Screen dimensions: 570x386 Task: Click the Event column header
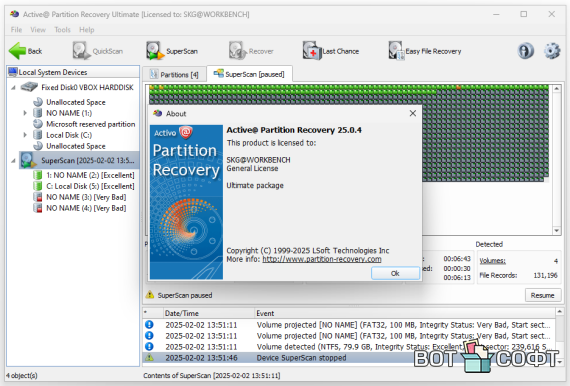(405, 313)
